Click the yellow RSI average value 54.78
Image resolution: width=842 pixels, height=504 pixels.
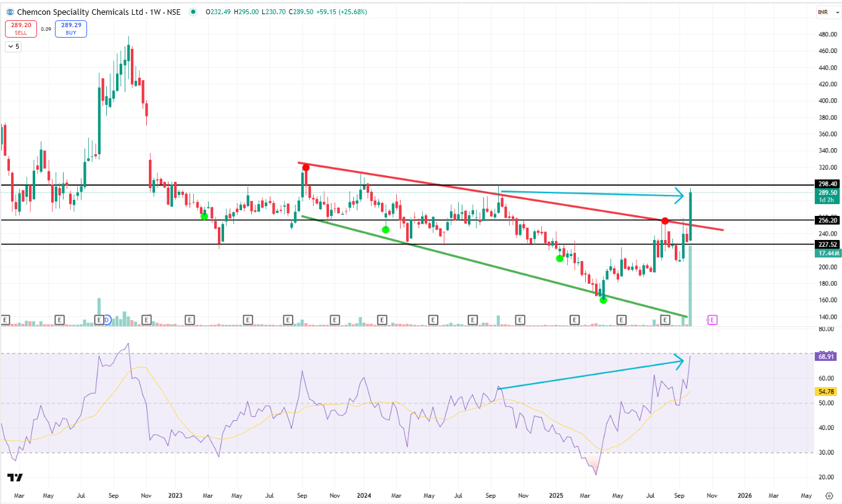point(827,392)
